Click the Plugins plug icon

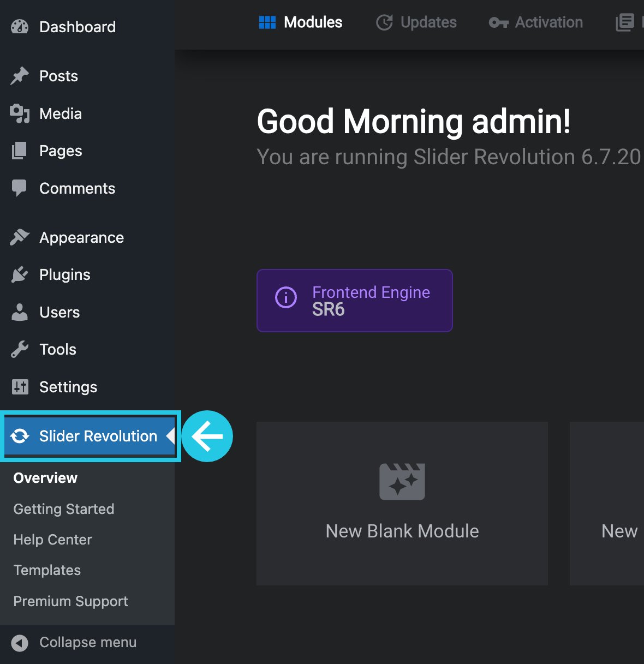[x=20, y=274]
